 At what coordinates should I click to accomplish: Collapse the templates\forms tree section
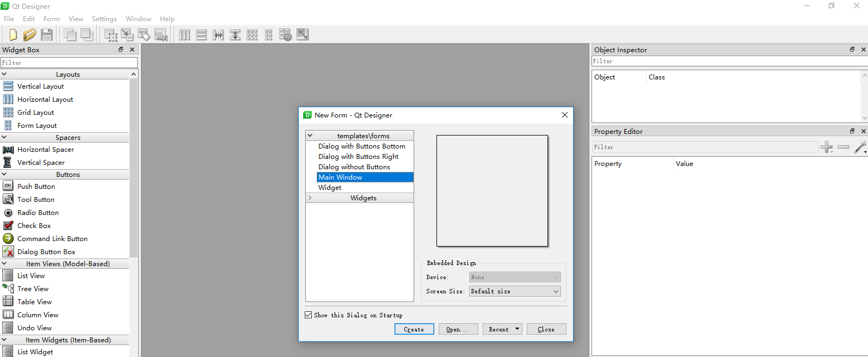(310, 136)
